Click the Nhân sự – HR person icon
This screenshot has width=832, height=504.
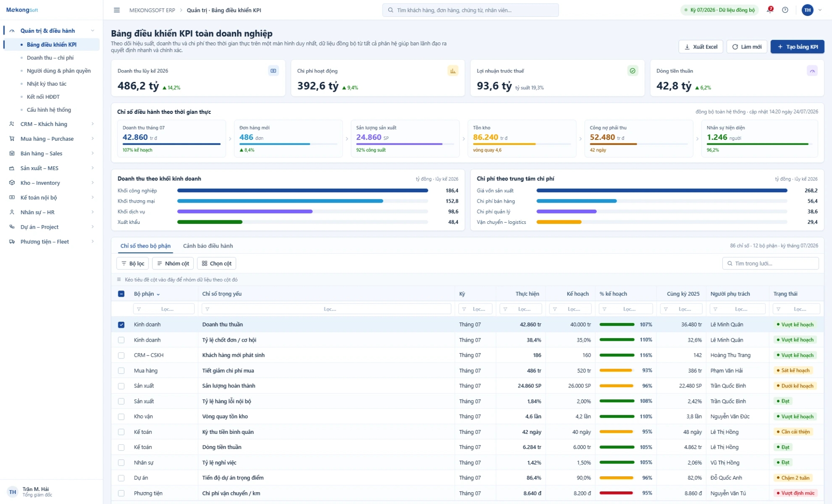coord(12,212)
